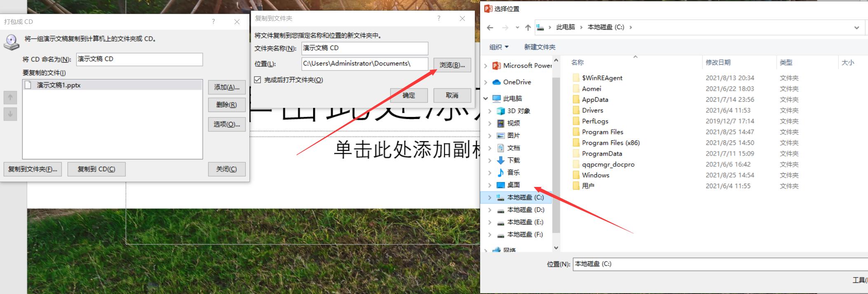
Task: Click the 位置(N) input field
Action: click(x=720, y=264)
